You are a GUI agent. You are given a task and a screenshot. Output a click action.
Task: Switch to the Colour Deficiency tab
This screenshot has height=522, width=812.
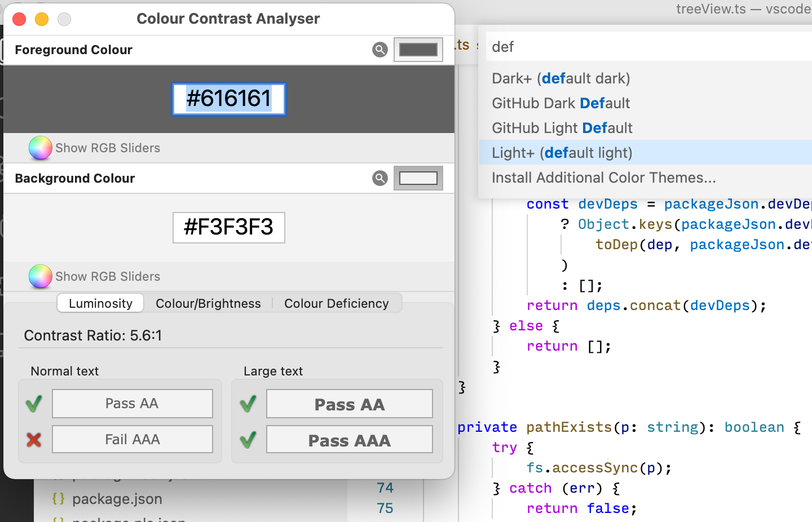tap(337, 303)
